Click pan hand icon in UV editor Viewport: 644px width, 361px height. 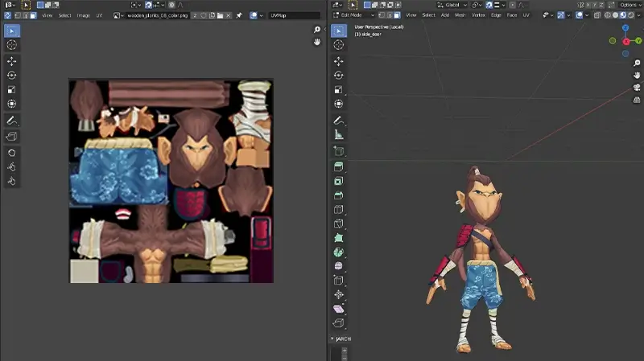[x=317, y=42]
